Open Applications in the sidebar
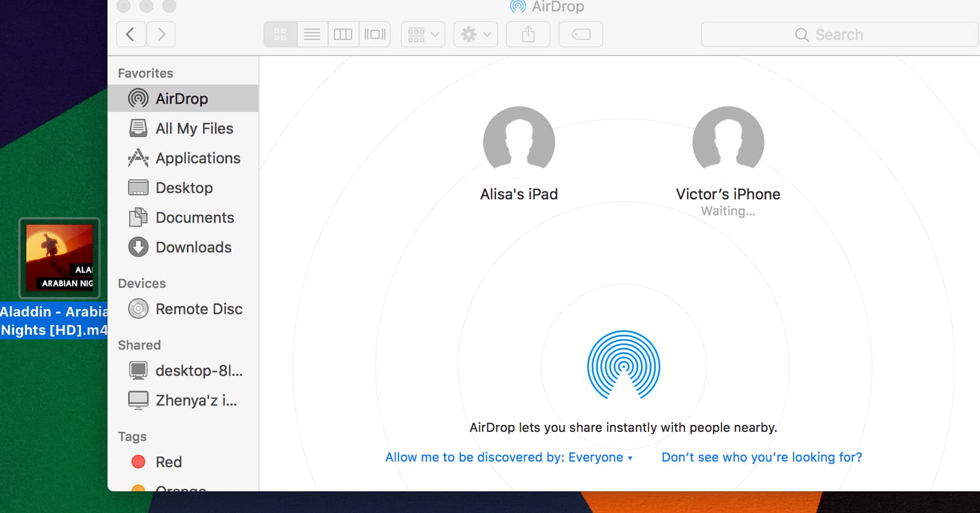The image size is (980, 513). point(197,158)
